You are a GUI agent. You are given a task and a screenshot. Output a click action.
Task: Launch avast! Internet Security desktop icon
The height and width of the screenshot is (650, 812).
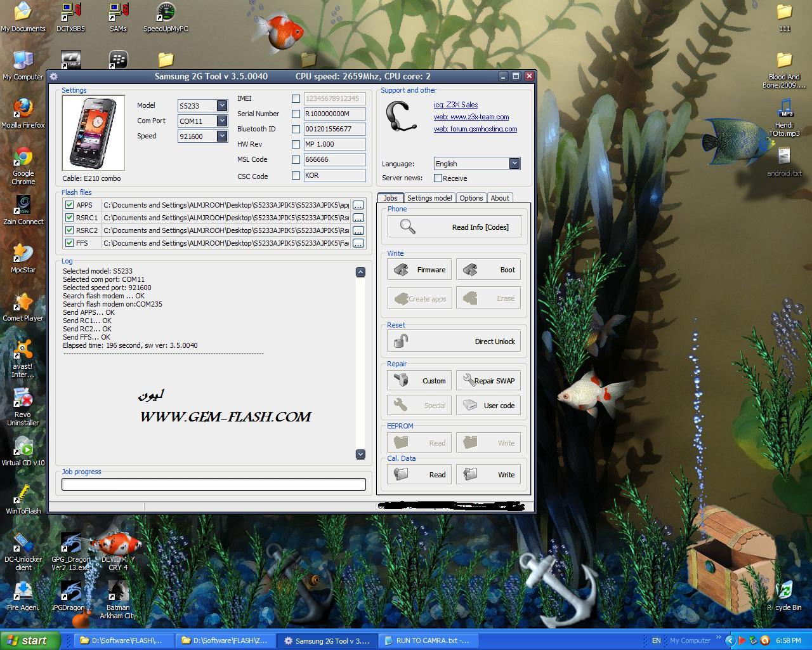coord(23,359)
